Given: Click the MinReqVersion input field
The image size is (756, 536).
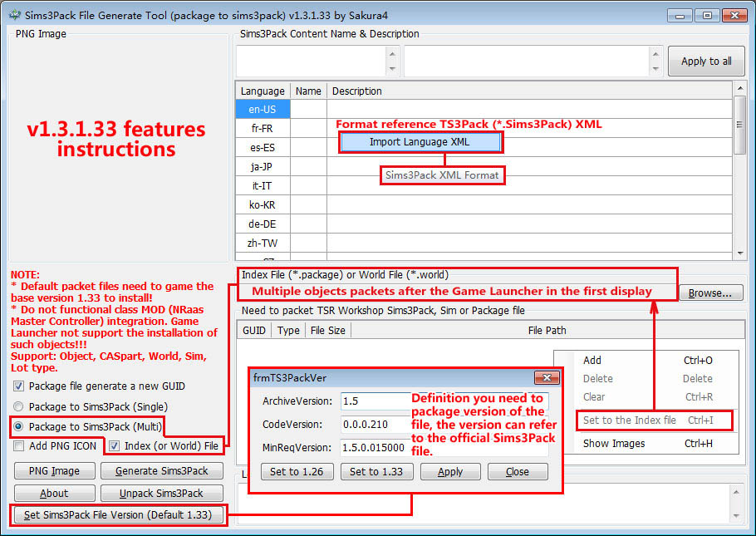Looking at the screenshot, I should pyautogui.click(x=444, y=448).
